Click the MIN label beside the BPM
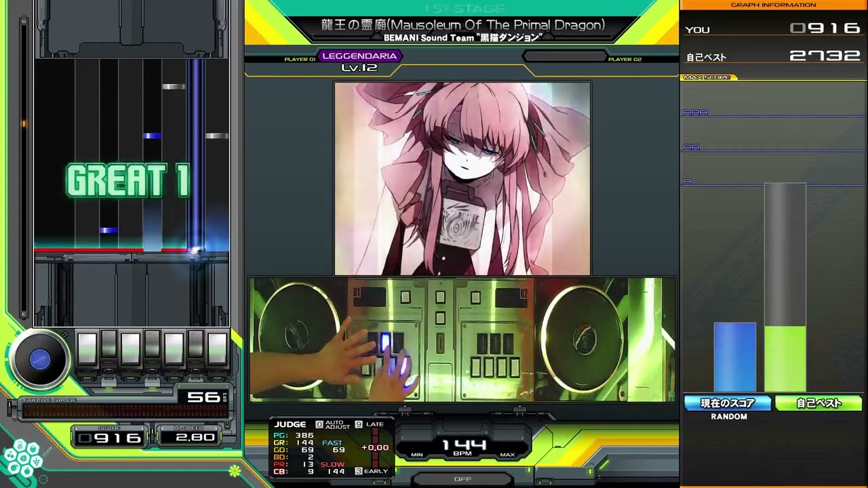The height and width of the screenshot is (488, 868). (417, 455)
